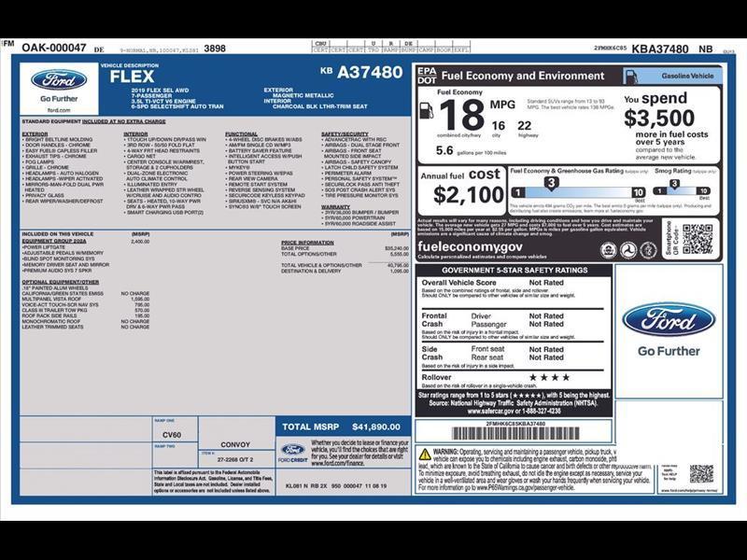Click the FLEX vehicle name heading
747x560 pixels.
point(132,77)
